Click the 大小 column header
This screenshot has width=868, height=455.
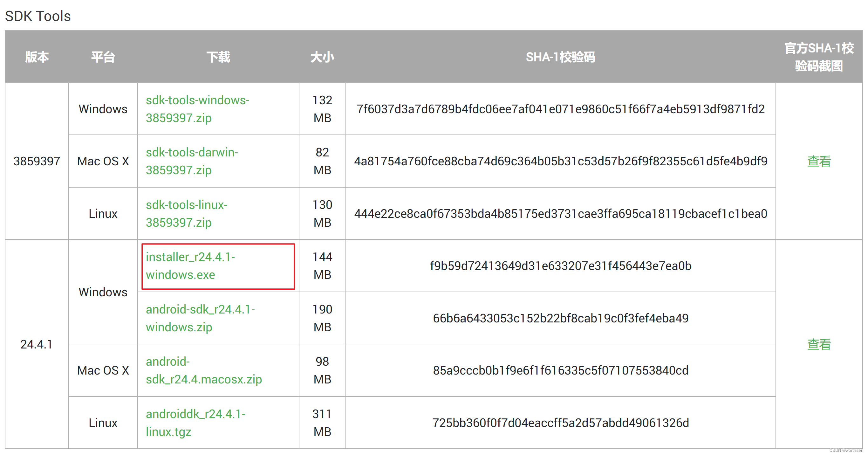pyautogui.click(x=322, y=57)
